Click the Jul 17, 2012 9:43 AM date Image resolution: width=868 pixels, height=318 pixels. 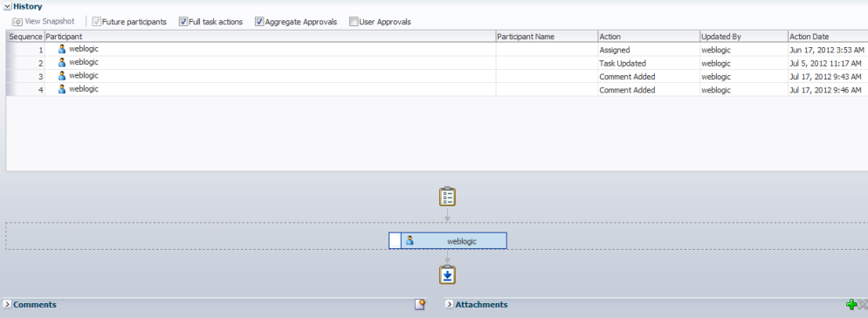825,77
